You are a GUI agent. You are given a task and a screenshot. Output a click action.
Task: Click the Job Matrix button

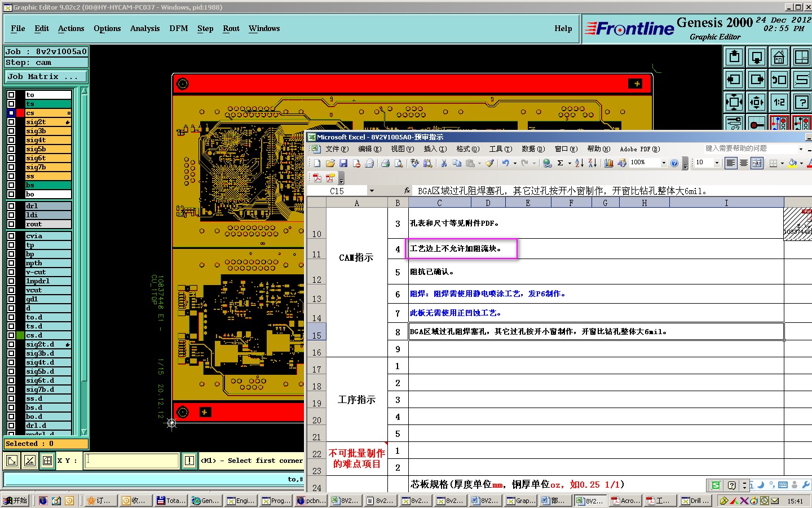46,77
